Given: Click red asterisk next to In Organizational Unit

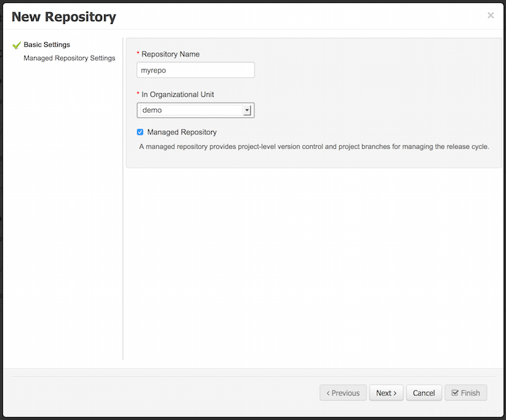Looking at the screenshot, I should point(138,95).
